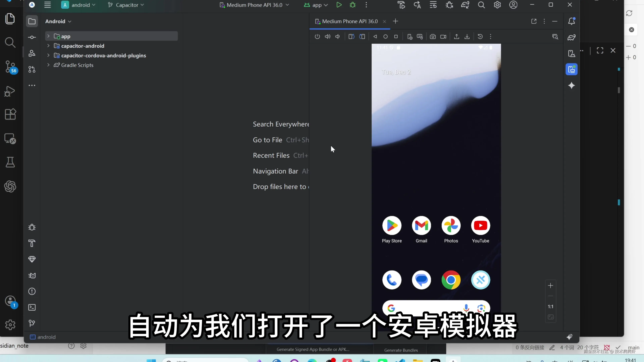Toggle the Project folder tool window
This screenshot has height=362, width=644.
click(x=32, y=21)
